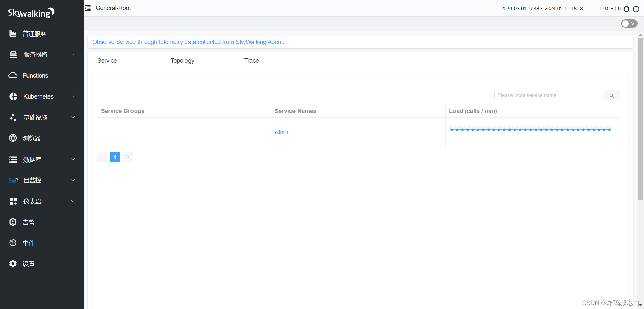Click the 自监控 SW icon
Image resolution: width=644 pixels, height=309 pixels.
[13, 180]
